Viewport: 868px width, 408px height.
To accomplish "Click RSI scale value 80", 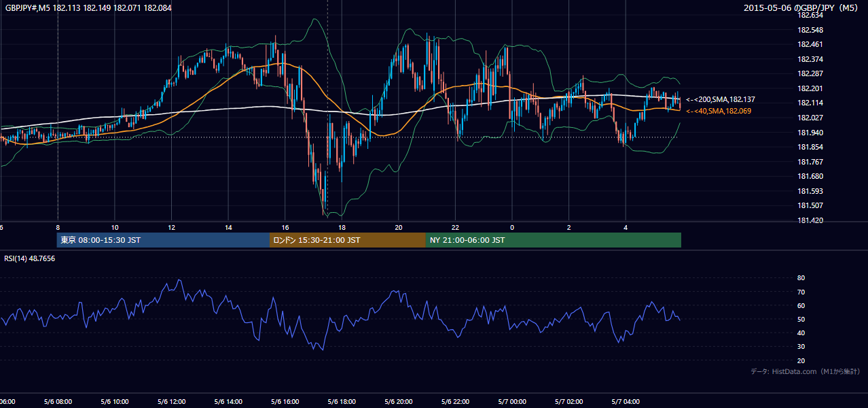I will pos(801,278).
